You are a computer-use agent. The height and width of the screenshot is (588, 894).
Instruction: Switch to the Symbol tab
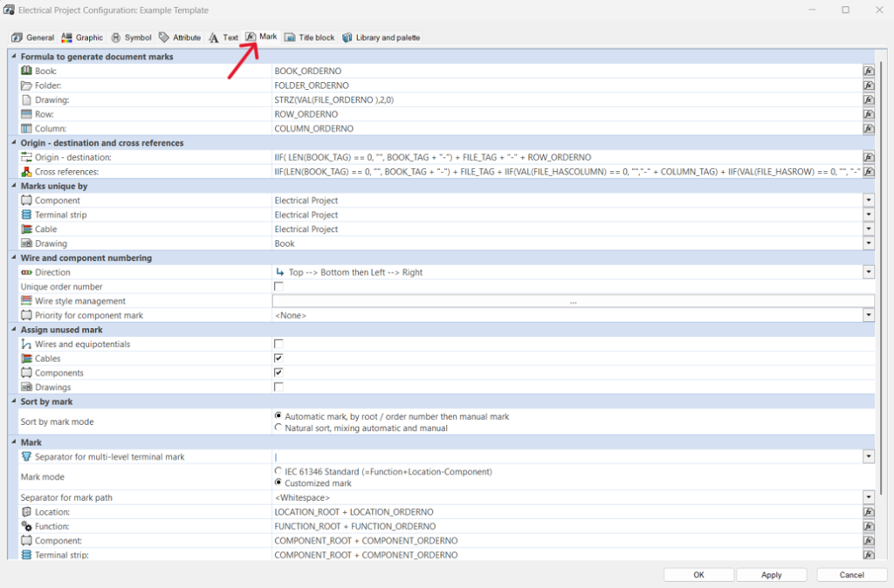[x=132, y=38]
